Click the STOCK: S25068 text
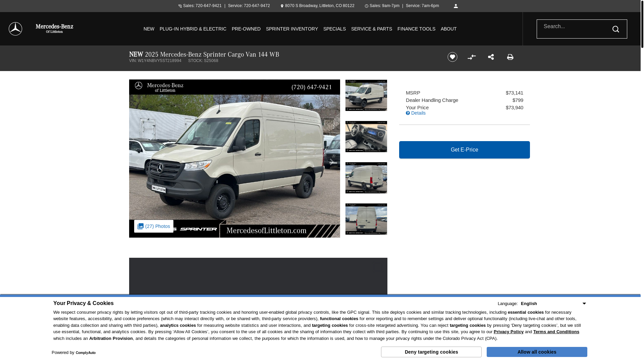This screenshot has width=644, height=362. 203,61
